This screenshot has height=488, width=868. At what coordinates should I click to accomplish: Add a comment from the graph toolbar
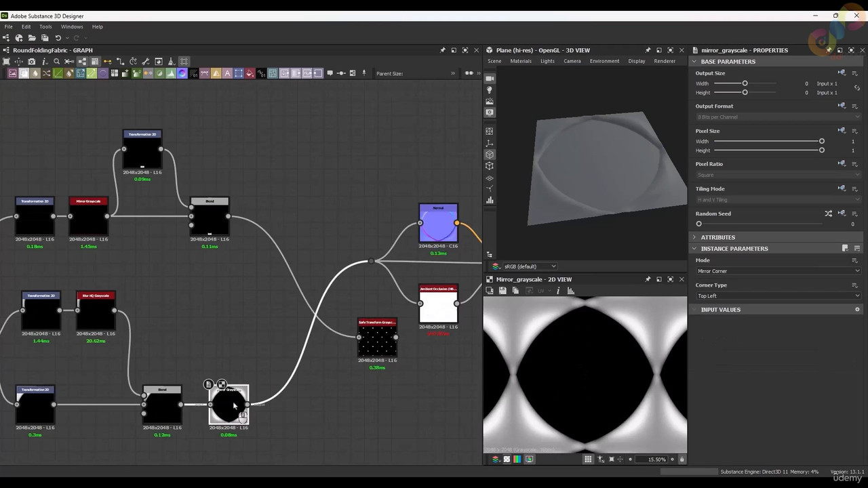pos(330,73)
